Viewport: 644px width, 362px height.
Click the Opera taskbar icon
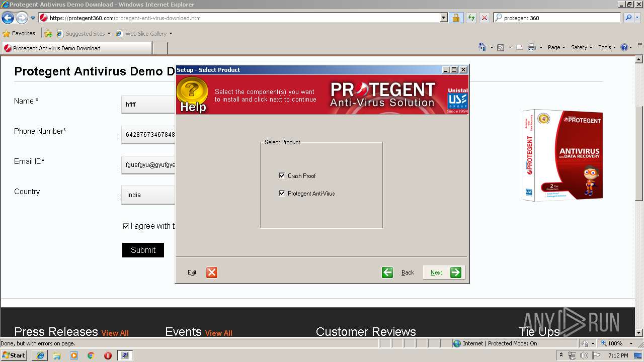(108, 355)
